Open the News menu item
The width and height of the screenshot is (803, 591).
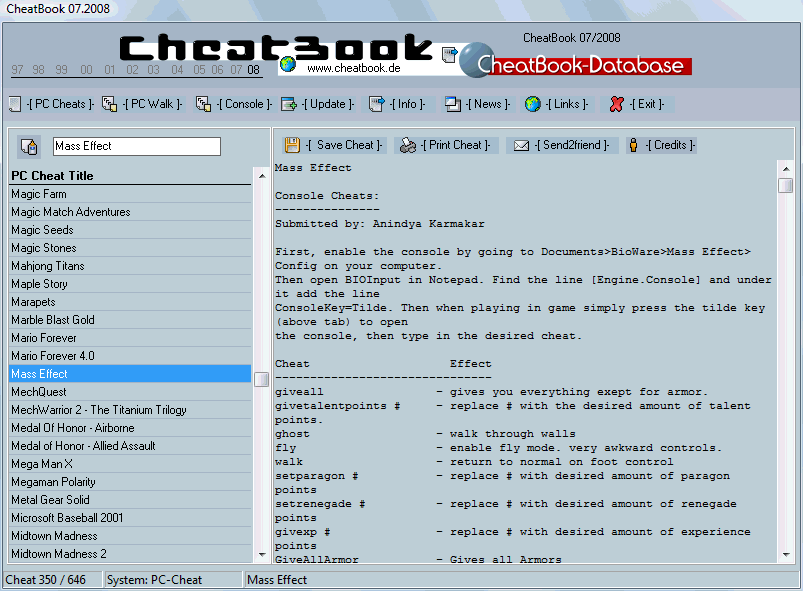pos(488,104)
